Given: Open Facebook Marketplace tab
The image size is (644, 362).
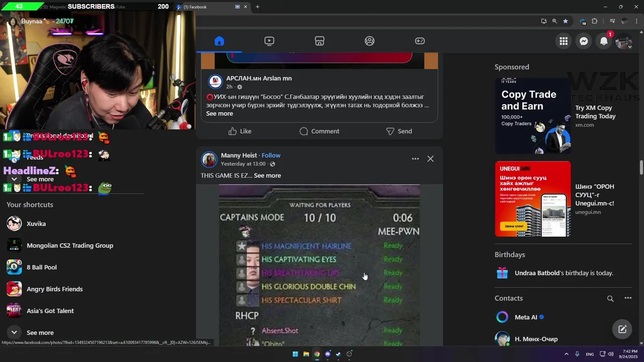Looking at the screenshot, I should (x=319, y=41).
